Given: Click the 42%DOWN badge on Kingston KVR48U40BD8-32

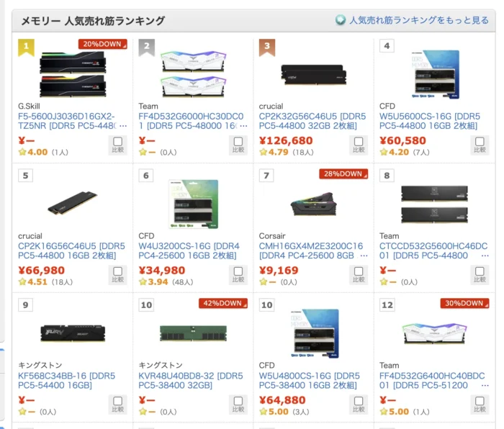Looking at the screenshot, I should 223,303.
